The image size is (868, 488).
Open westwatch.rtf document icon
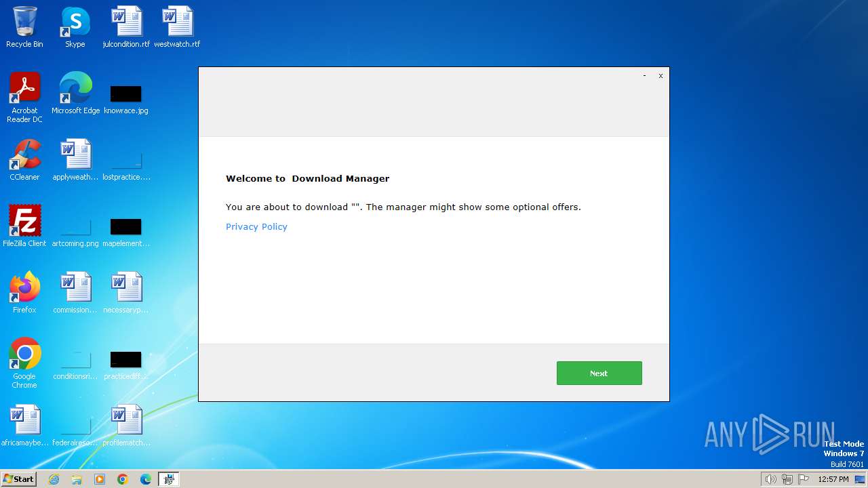pos(177,27)
